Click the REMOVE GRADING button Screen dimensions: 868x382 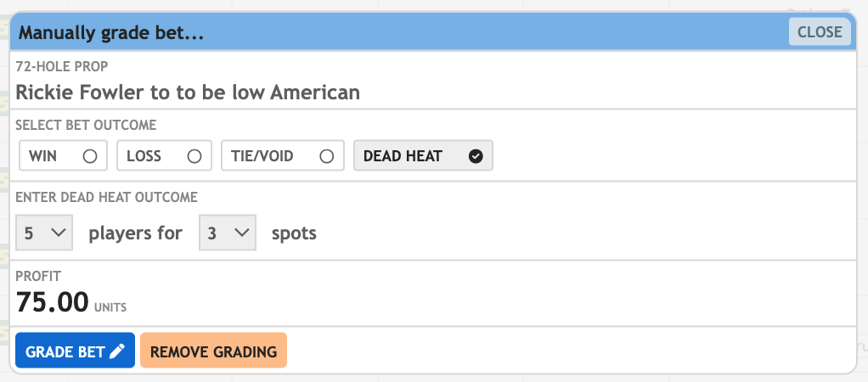click(x=213, y=351)
